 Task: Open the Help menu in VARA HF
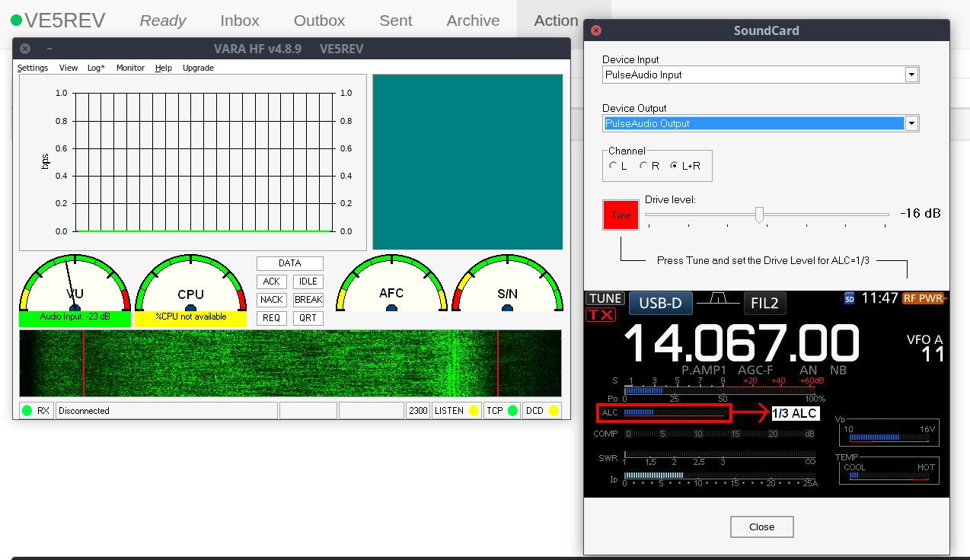pos(164,68)
